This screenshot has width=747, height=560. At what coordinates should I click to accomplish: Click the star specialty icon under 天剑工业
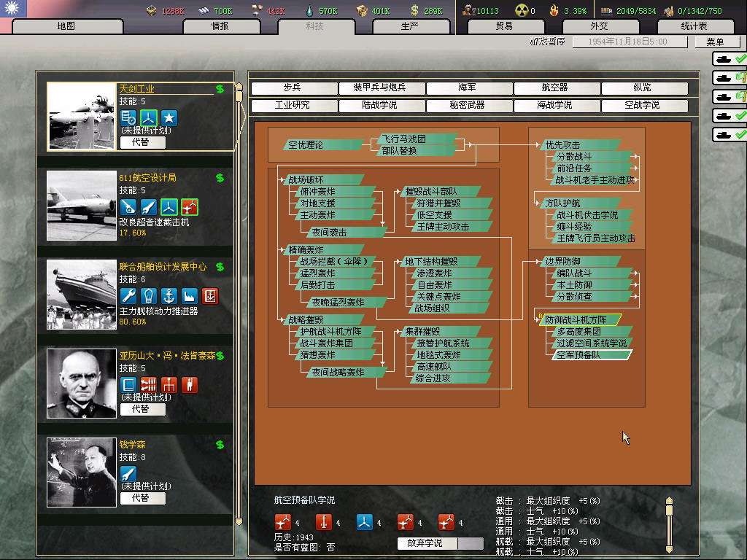tap(169, 117)
